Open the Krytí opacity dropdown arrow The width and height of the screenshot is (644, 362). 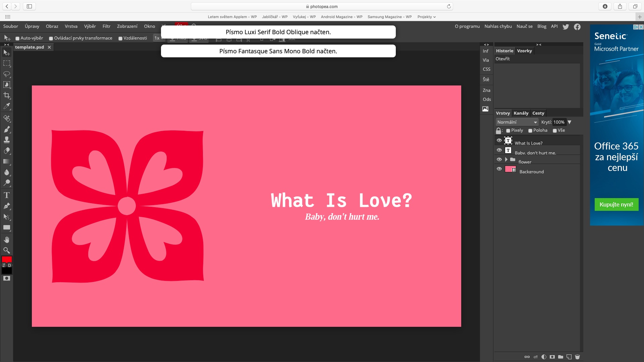(x=569, y=122)
